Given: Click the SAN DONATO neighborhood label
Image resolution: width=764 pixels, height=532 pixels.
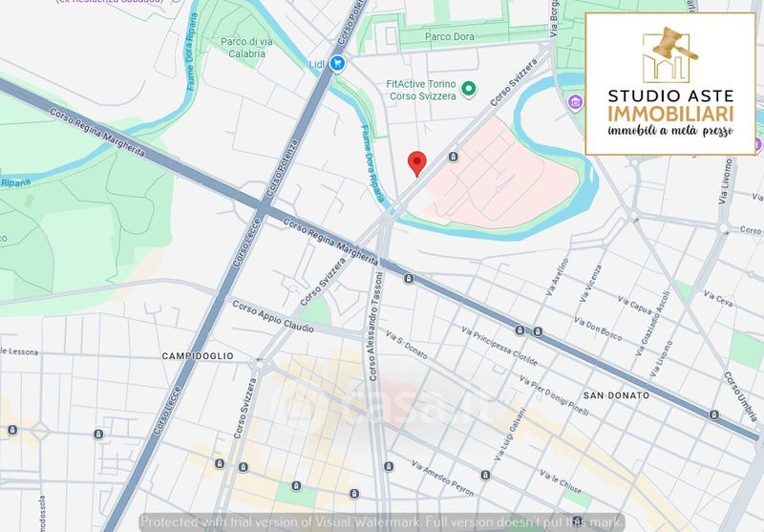Looking at the screenshot, I should click(x=616, y=394).
